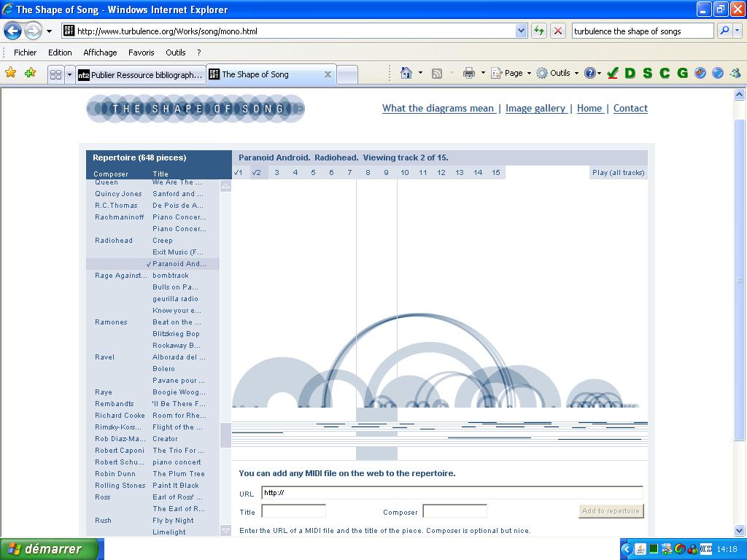Open the Contact link

(630, 108)
